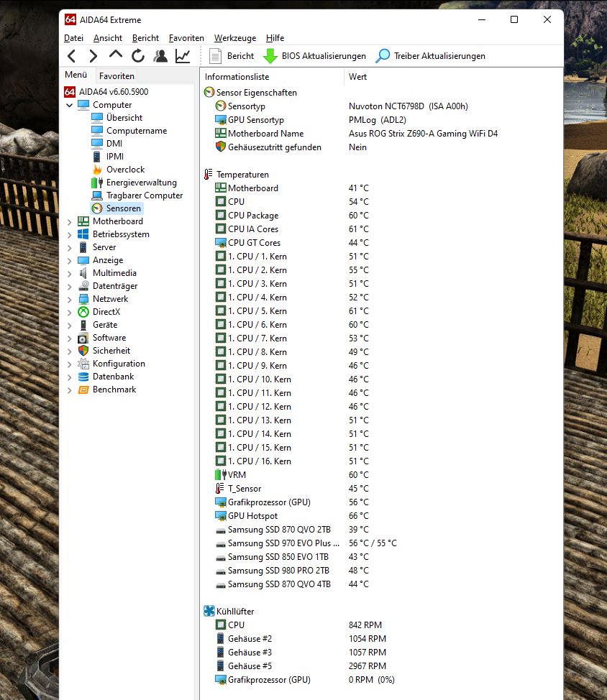Image resolution: width=607 pixels, height=700 pixels.
Task: Select the Motherboard Name row
Action: (382, 133)
